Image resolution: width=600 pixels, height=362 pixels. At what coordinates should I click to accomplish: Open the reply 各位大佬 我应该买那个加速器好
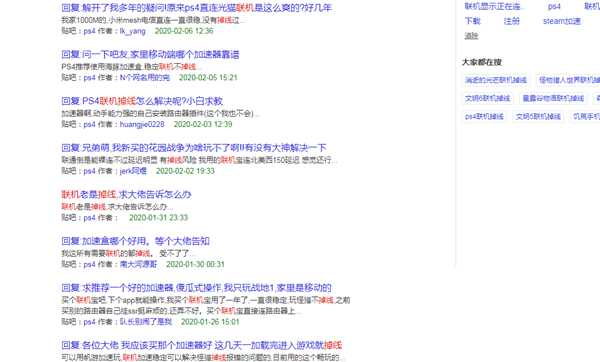click(x=202, y=345)
